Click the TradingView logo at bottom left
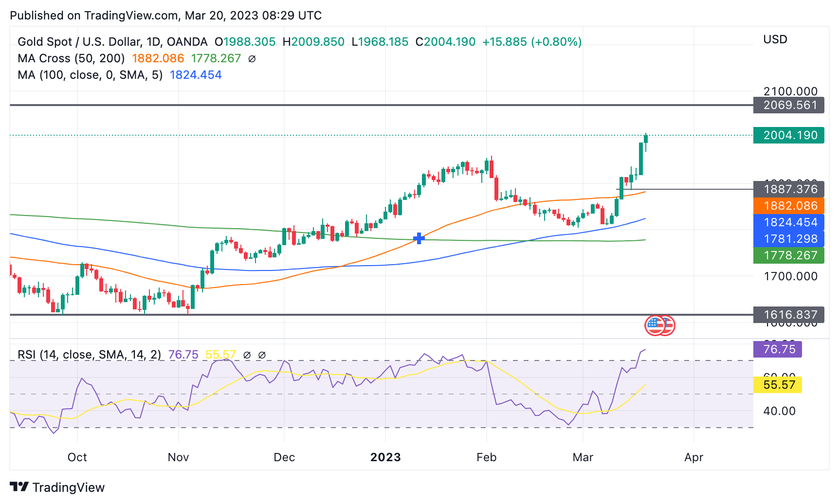This screenshot has height=504, width=839. tap(57, 487)
